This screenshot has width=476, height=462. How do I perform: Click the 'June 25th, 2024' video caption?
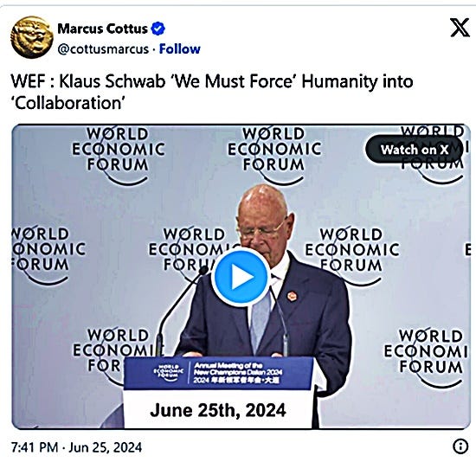click(x=217, y=410)
